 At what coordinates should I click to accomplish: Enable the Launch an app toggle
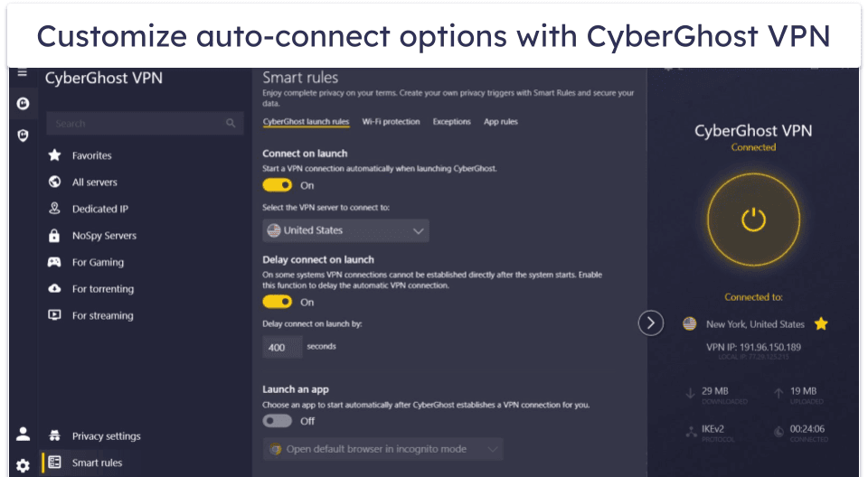[278, 421]
